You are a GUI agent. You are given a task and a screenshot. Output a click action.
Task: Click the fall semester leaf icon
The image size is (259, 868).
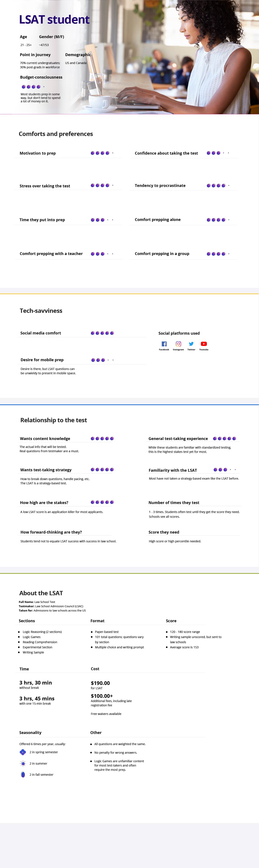(x=23, y=774)
